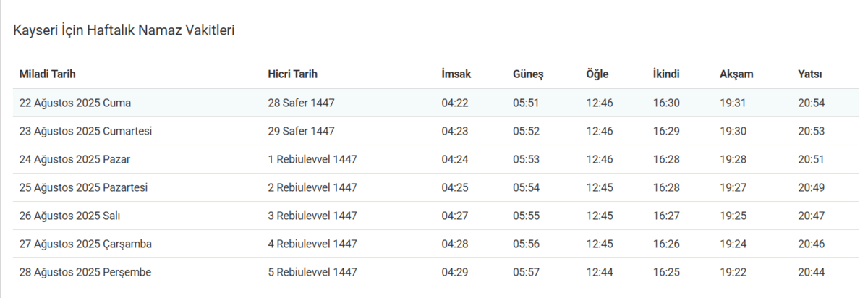Click the Hicri Tarih column header

292,74
